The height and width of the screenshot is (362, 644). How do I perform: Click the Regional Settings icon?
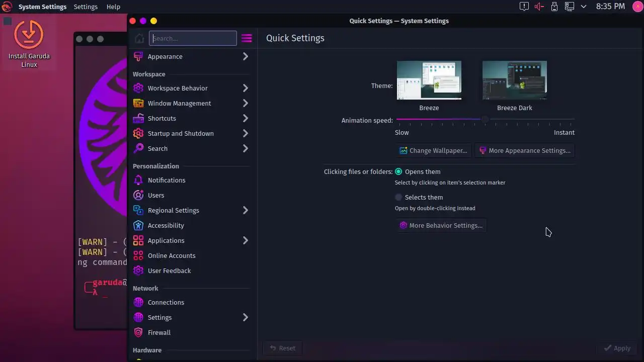point(138,210)
